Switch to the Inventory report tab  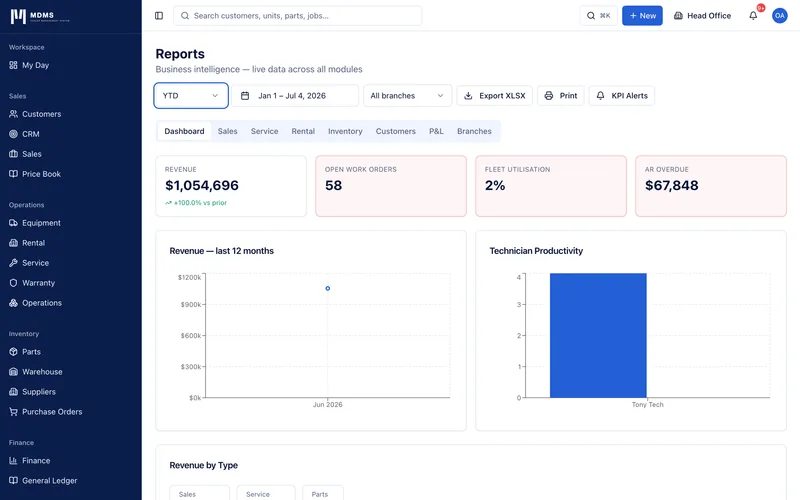(x=345, y=131)
